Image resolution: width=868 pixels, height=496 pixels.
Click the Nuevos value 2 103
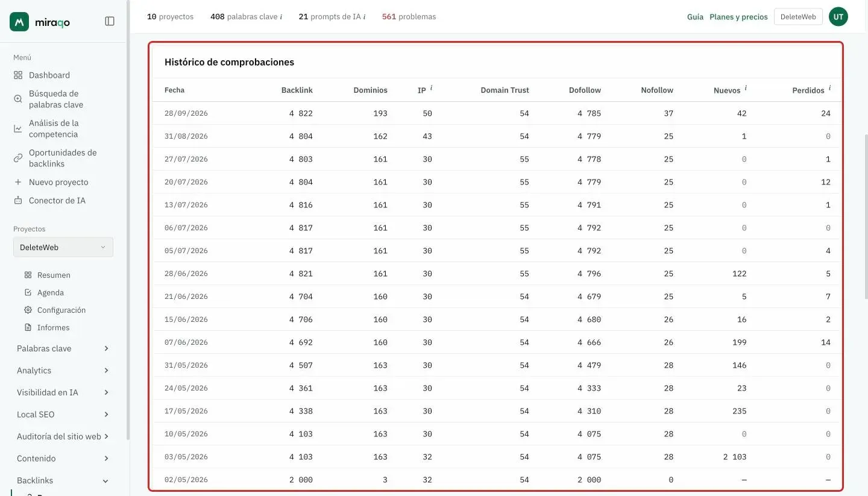pyautogui.click(x=735, y=457)
